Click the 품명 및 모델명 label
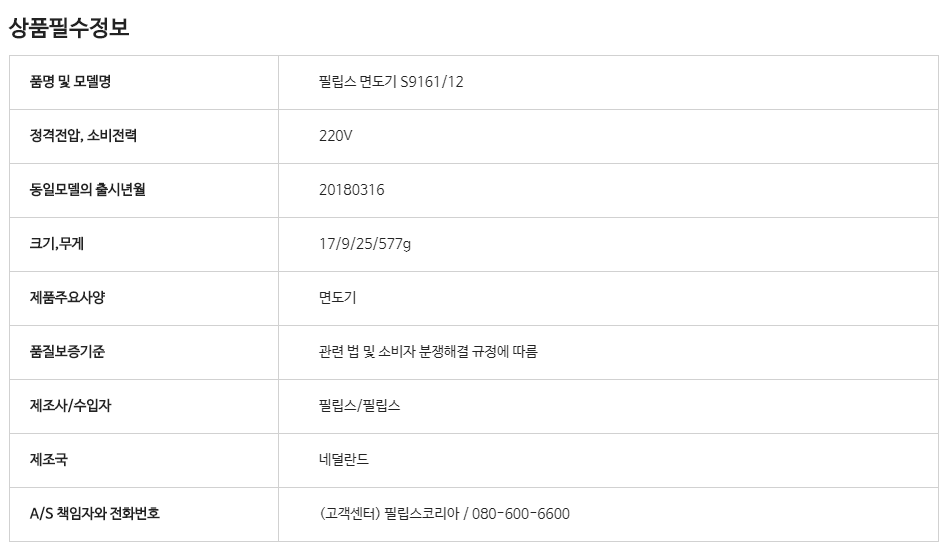This screenshot has height=544, width=948. pyautogui.click(x=71, y=82)
